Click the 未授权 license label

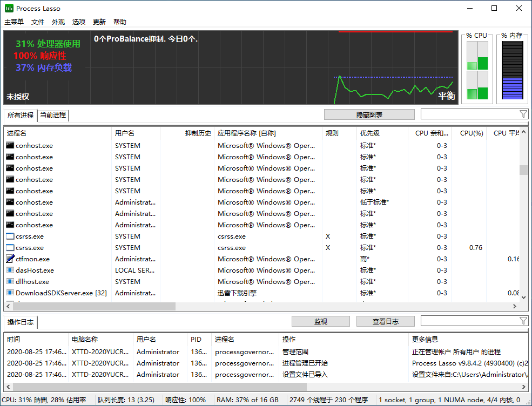[x=18, y=97]
